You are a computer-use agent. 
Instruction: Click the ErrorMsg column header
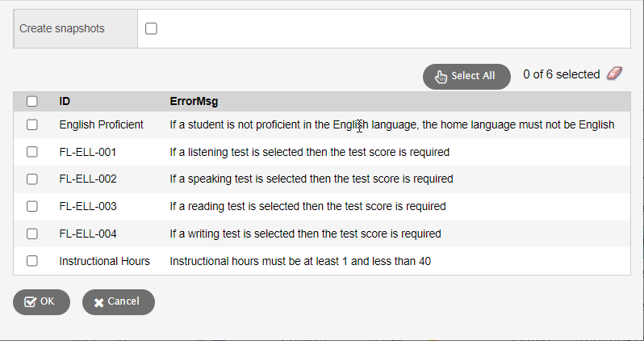coord(194,101)
